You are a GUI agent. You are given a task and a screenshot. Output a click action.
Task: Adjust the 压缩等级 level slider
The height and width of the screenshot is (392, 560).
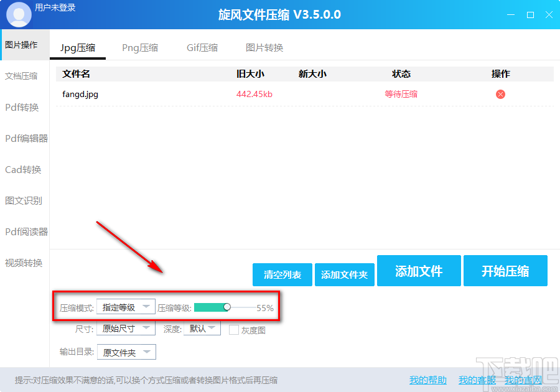click(x=228, y=306)
